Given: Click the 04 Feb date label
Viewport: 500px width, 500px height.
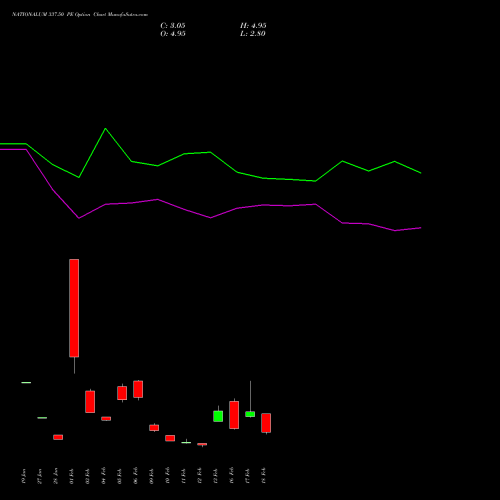Looking at the screenshot, I should click(x=104, y=476).
